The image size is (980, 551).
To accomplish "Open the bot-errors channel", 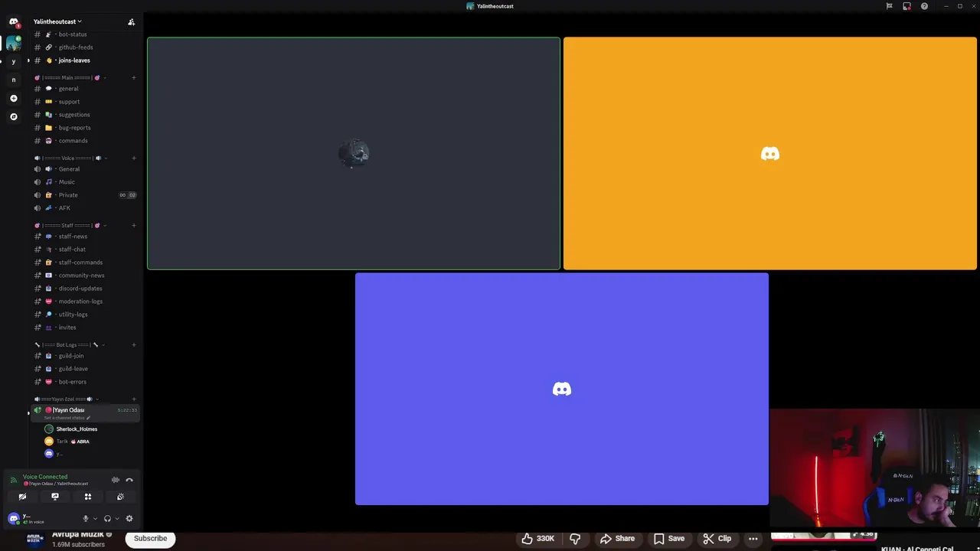I will (86, 382).
